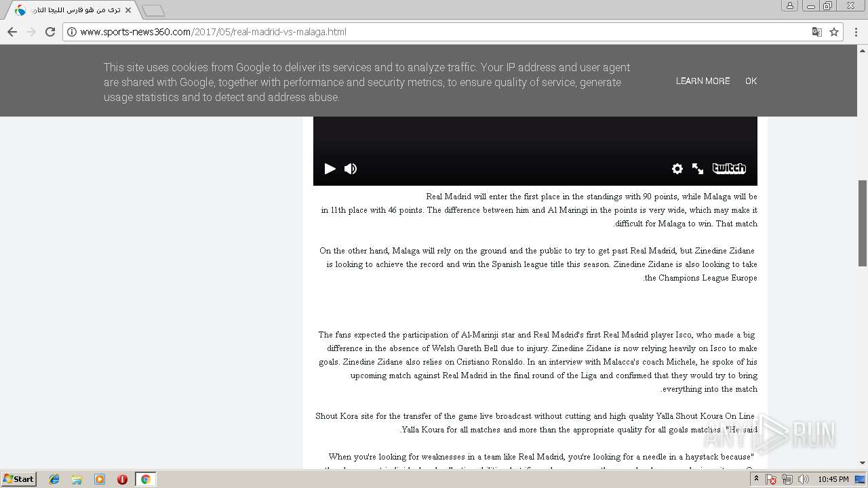Click cookie notice text about Google services

(367, 82)
